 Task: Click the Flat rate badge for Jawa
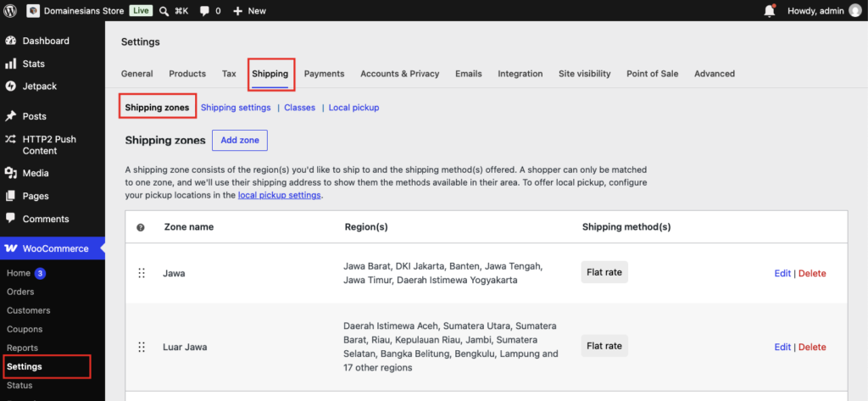pos(604,272)
